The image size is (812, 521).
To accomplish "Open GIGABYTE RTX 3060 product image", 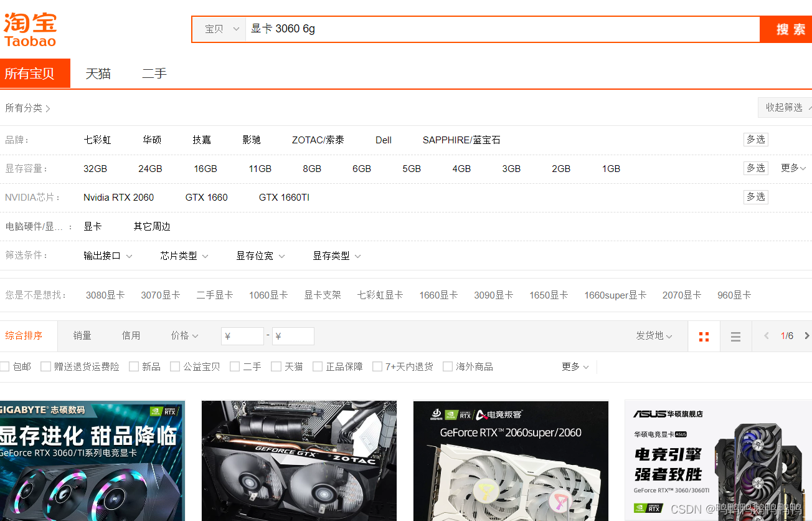I will coord(92,461).
